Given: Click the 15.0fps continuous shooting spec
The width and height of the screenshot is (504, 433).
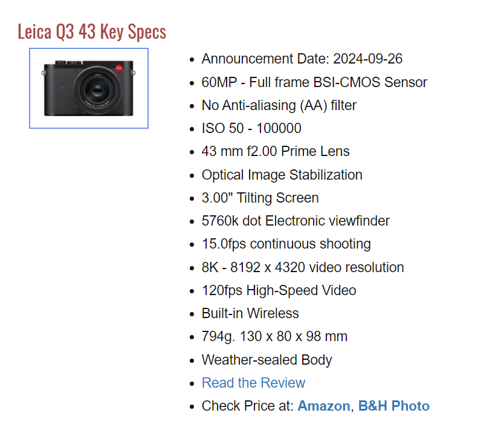Looking at the screenshot, I should click(286, 244).
